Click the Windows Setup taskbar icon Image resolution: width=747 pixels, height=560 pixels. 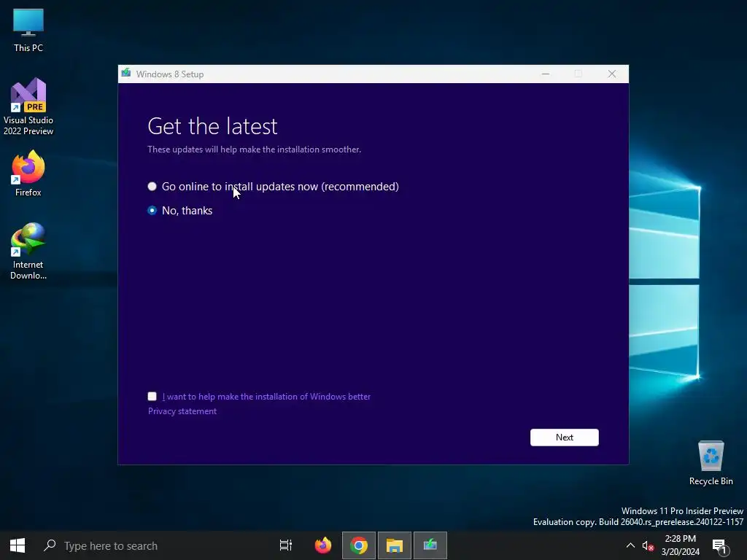pyautogui.click(x=430, y=545)
